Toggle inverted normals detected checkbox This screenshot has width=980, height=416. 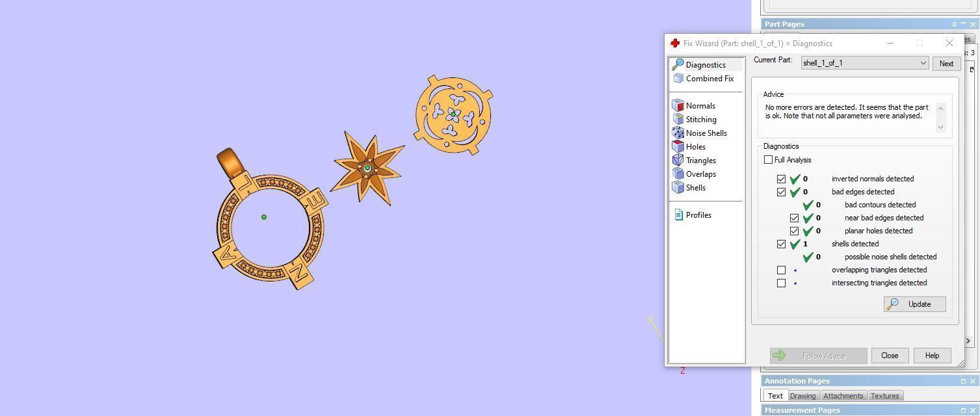pyautogui.click(x=781, y=179)
